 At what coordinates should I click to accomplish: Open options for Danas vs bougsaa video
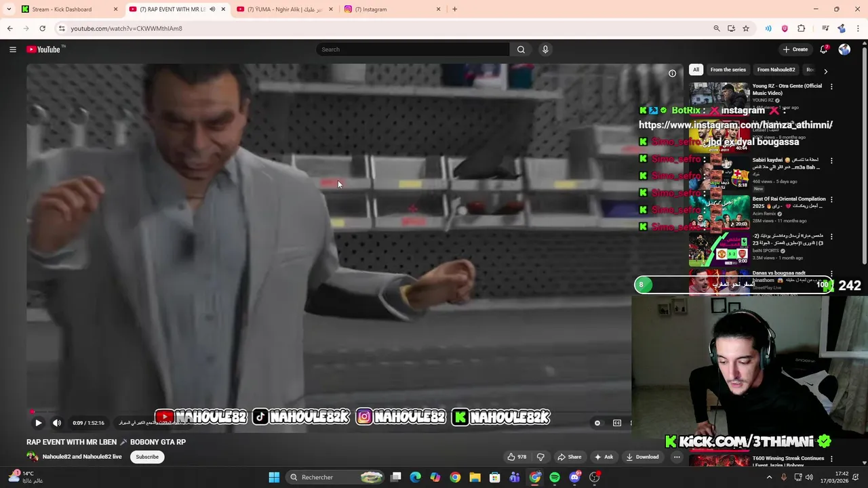coord(831,274)
